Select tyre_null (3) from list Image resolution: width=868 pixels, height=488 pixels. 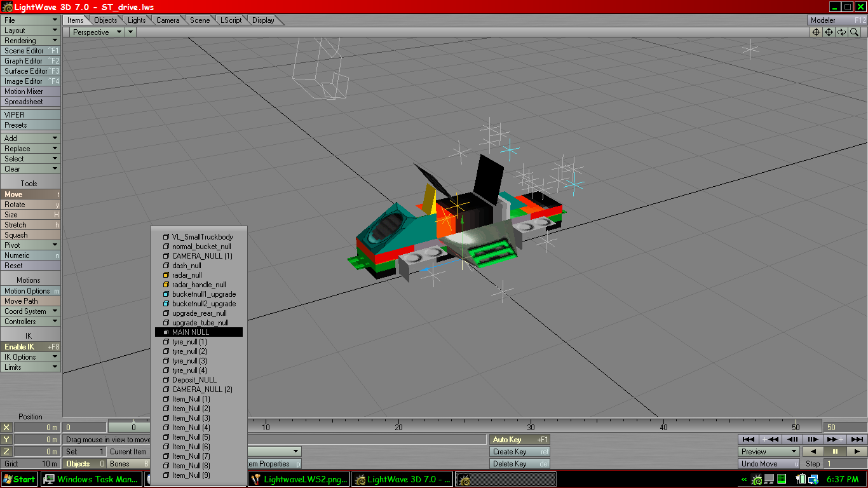[x=198, y=361]
